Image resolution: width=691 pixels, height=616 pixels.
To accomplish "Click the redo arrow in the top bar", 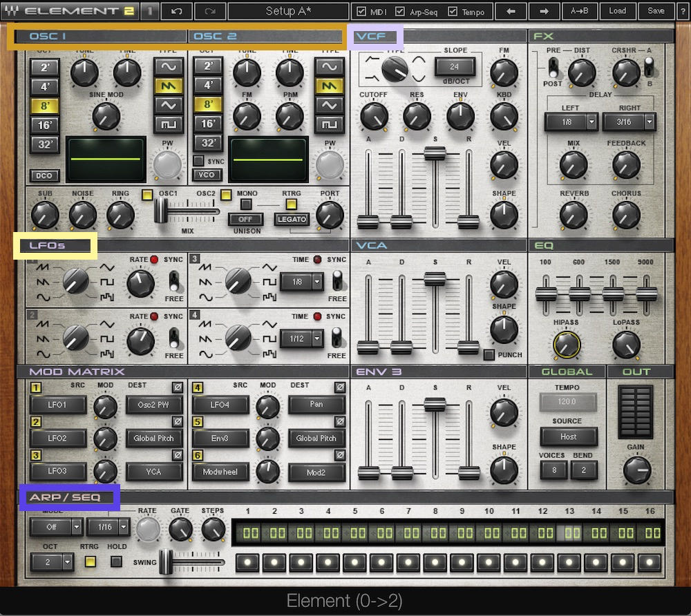I will tap(210, 11).
